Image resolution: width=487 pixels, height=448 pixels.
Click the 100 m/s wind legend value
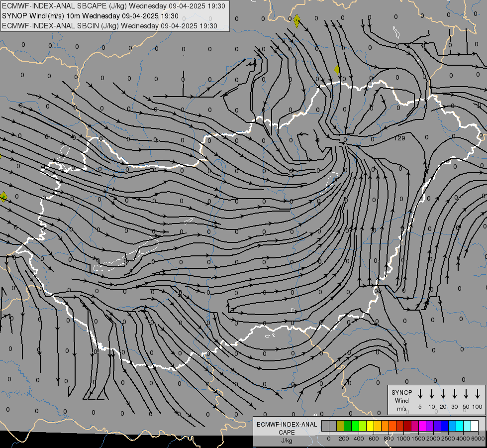(x=478, y=407)
